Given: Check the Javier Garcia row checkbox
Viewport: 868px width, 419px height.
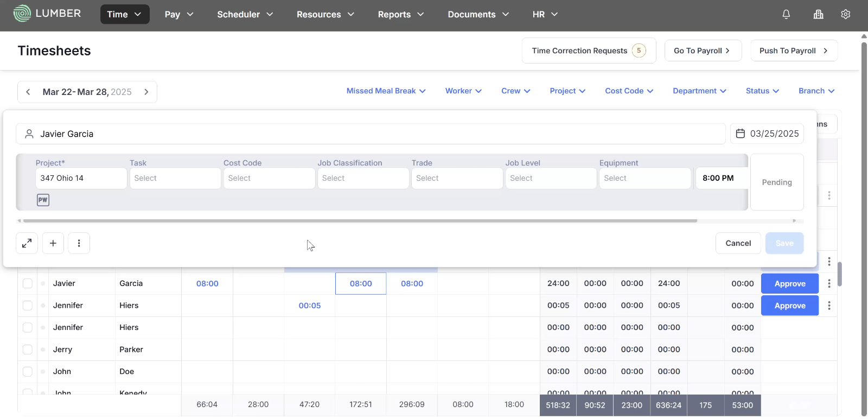Looking at the screenshot, I should click(x=28, y=283).
